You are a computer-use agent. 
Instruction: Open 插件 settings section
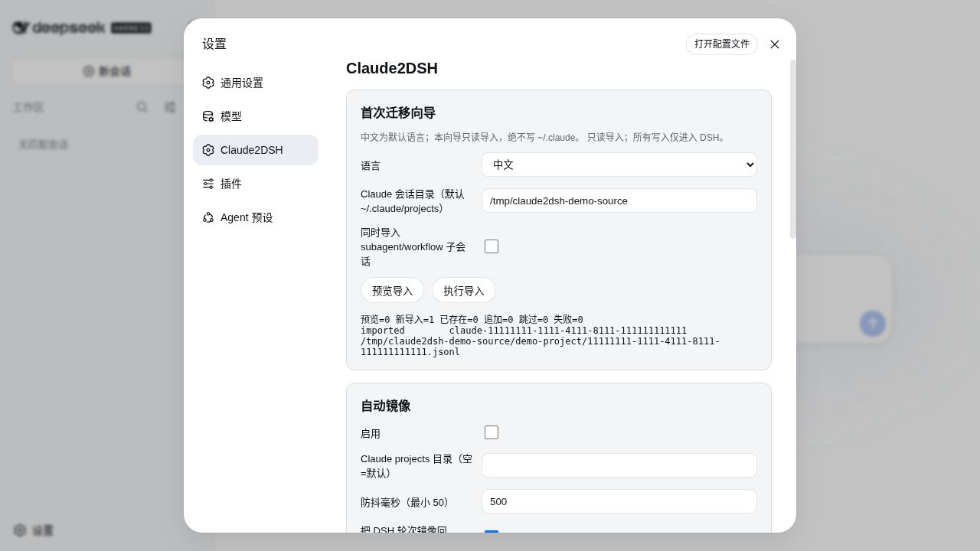(256, 184)
